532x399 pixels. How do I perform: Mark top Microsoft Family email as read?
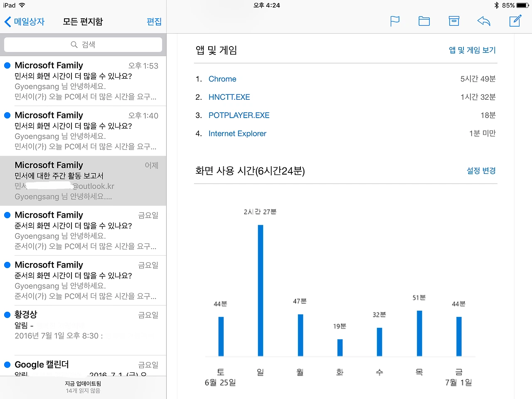pyautogui.click(x=7, y=65)
